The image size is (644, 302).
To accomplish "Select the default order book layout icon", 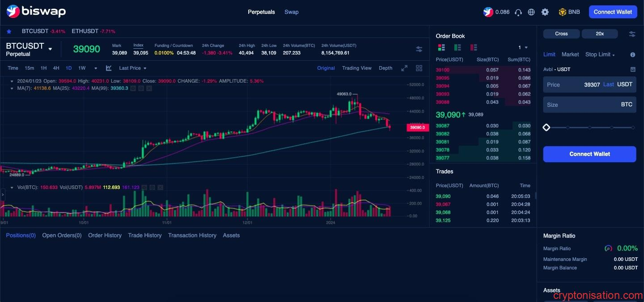I will point(441,47).
